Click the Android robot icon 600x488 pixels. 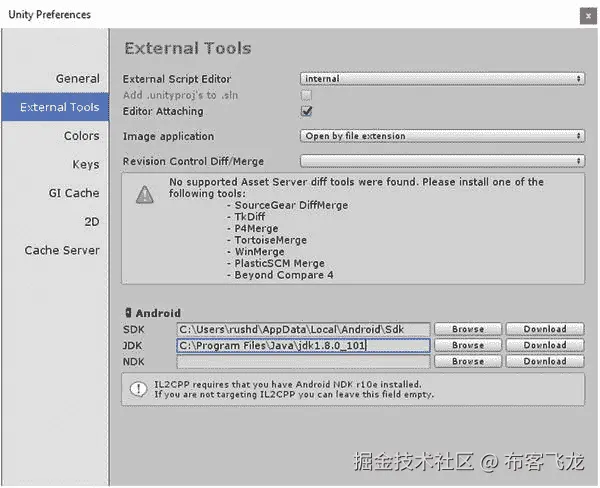(x=129, y=313)
